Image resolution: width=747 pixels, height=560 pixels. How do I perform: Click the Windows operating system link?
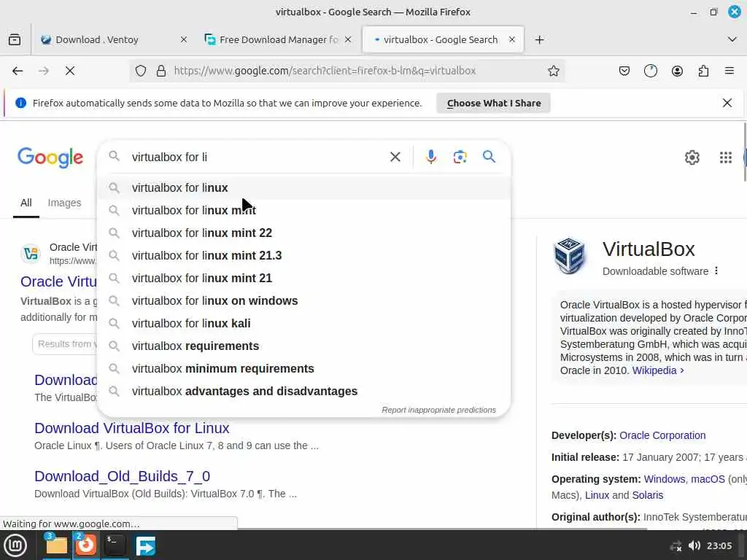pyautogui.click(x=665, y=479)
